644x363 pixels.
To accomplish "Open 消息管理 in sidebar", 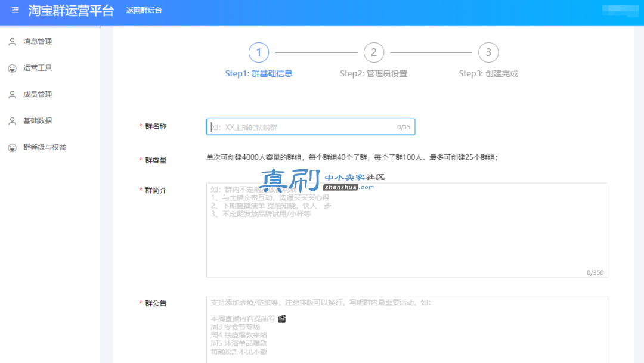I will [38, 42].
